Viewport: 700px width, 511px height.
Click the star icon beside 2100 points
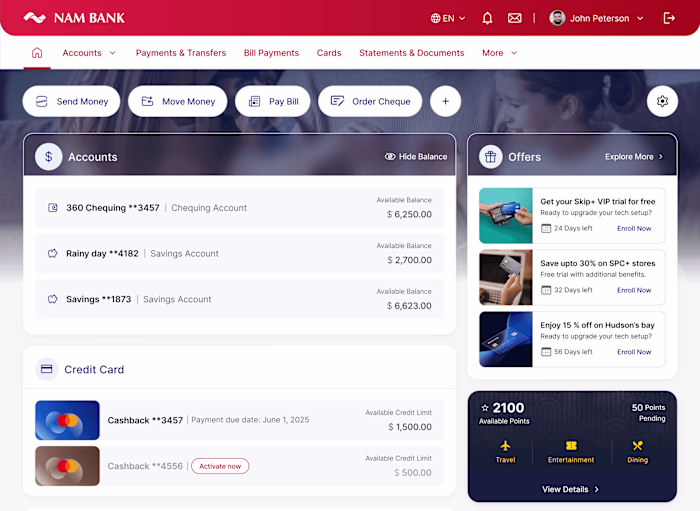pos(485,407)
